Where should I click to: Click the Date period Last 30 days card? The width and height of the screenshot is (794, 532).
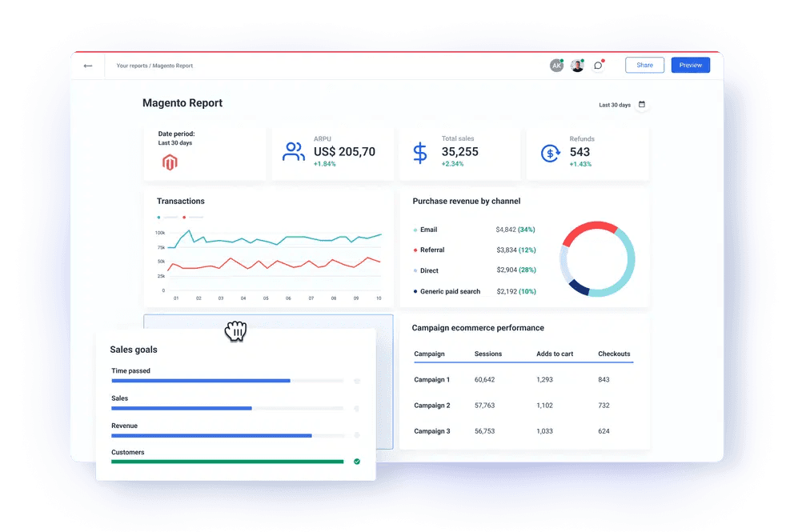click(x=205, y=154)
